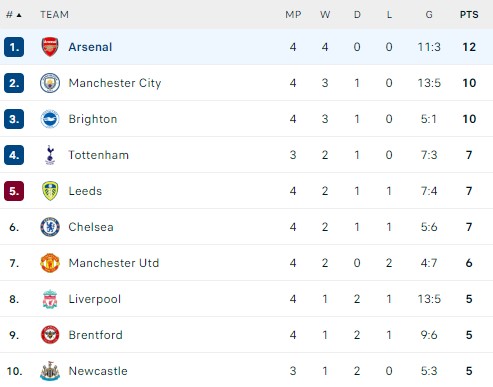Open the Arsenal team name link
493x387 pixels.
tap(90, 47)
